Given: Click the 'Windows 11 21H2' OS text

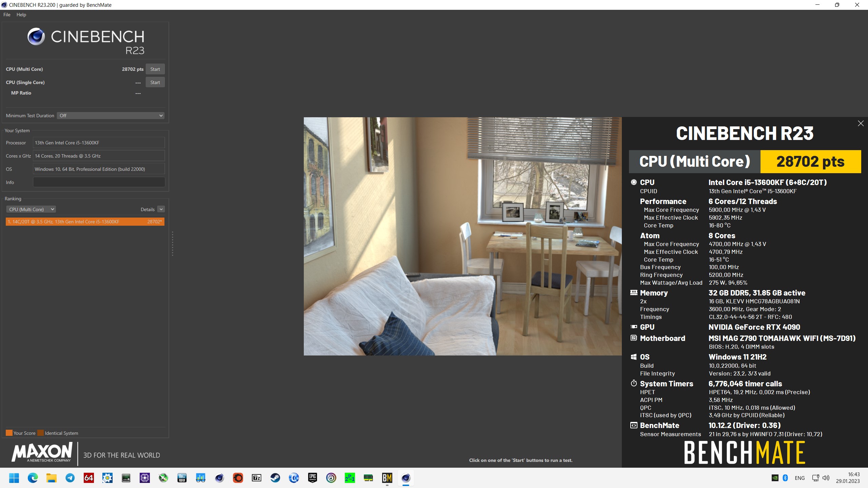Looking at the screenshot, I should 737,357.
